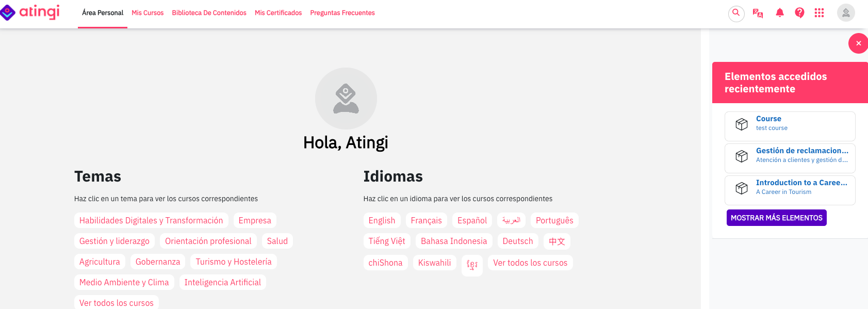Select the Gobernanza topic

tap(158, 262)
